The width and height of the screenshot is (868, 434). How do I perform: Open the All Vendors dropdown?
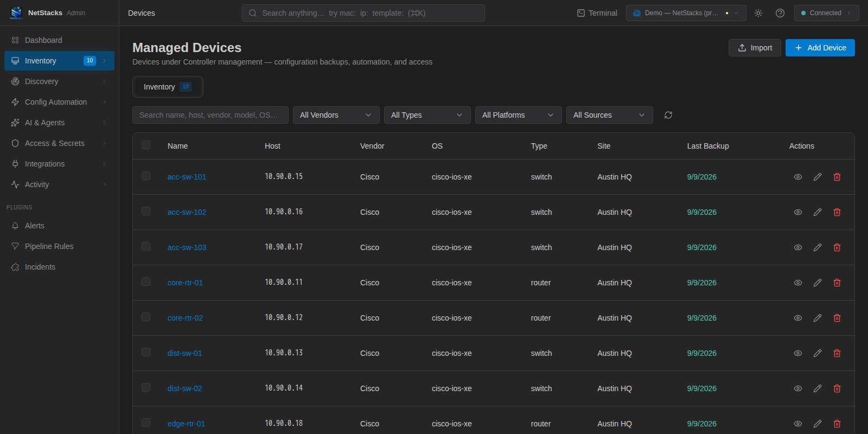tap(336, 115)
